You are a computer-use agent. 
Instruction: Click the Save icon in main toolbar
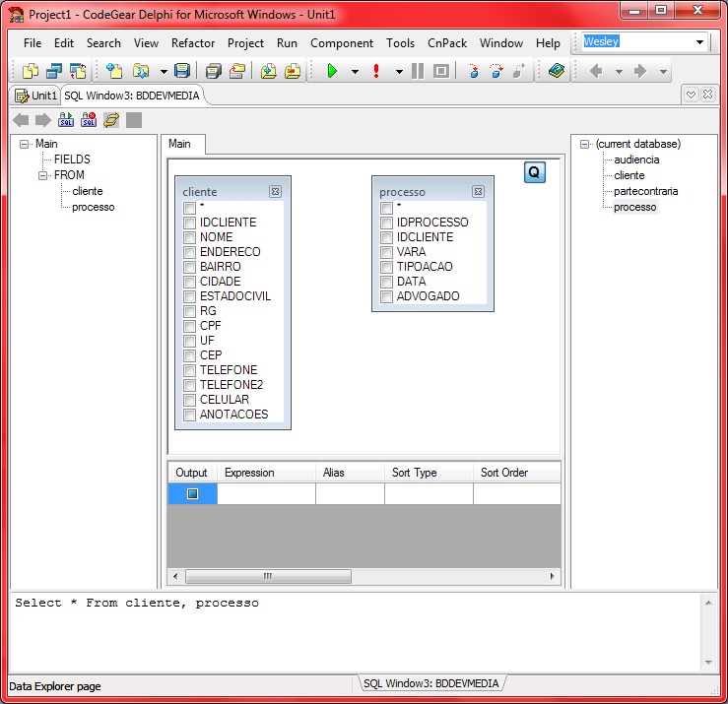[x=181, y=71]
